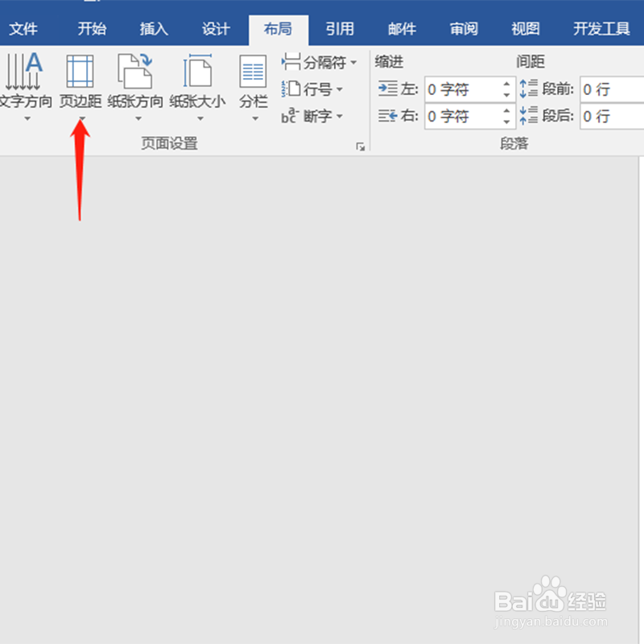Click the 页面设置 group label
This screenshot has height=644, width=644.
click(170, 144)
